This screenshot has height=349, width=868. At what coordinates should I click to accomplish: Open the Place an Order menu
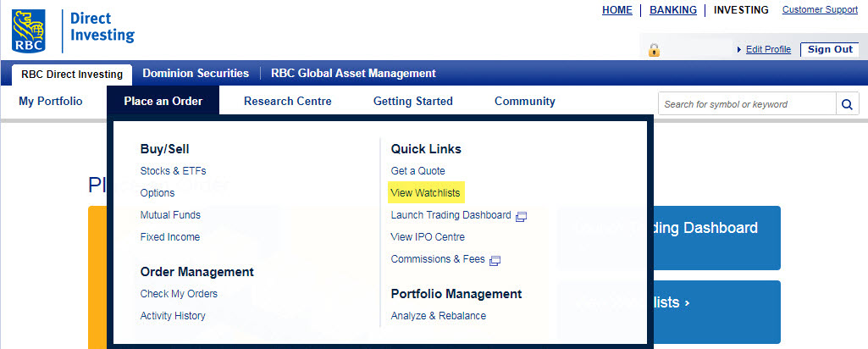(163, 101)
